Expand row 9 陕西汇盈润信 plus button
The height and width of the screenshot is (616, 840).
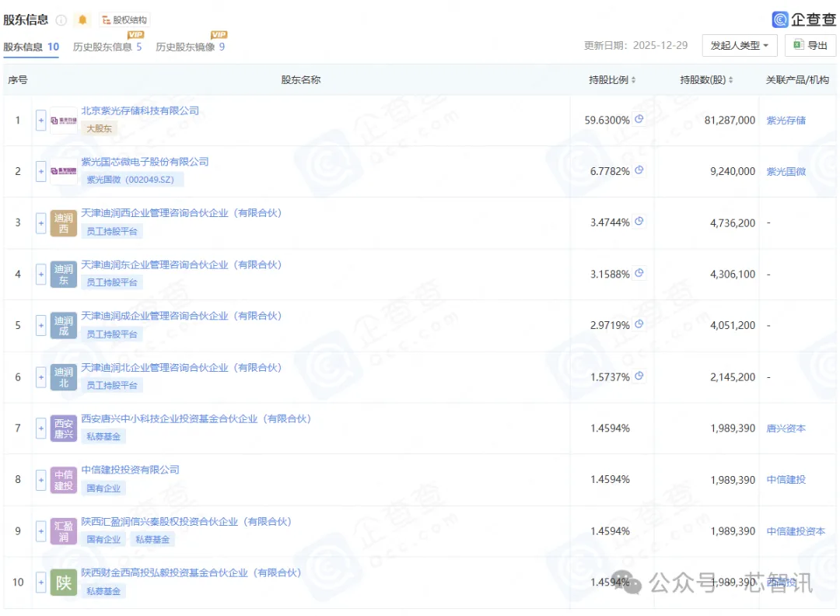(x=40, y=531)
